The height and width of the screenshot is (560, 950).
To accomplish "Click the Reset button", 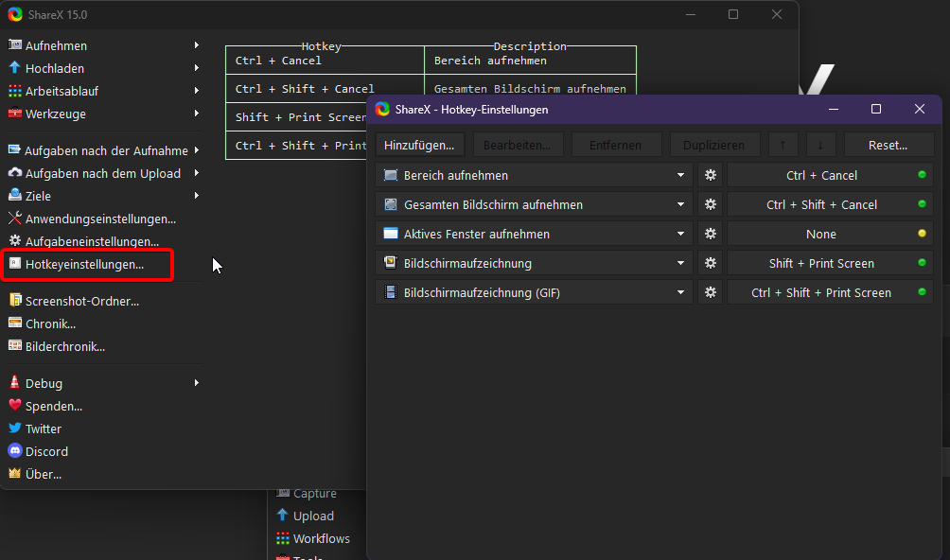I will coord(888,145).
